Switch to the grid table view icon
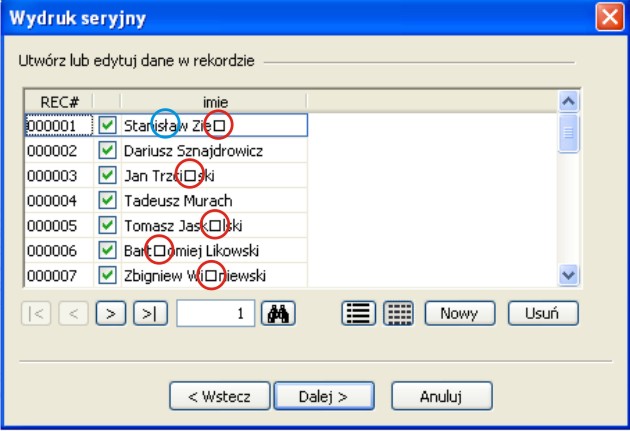The image size is (630, 431). (399, 313)
